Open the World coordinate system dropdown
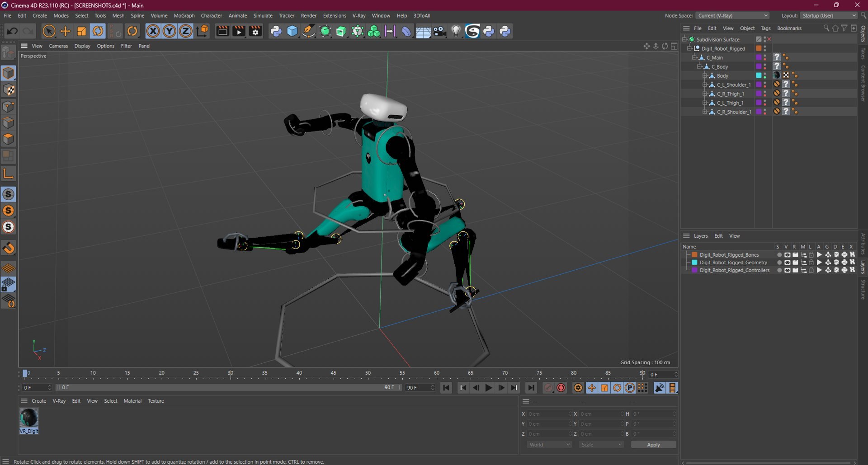This screenshot has height=465, width=868. tap(549, 445)
